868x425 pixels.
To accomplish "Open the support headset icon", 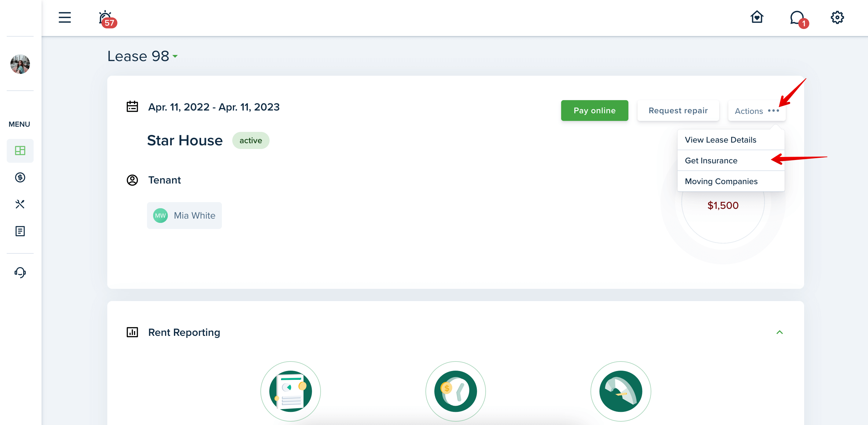I will click(20, 272).
